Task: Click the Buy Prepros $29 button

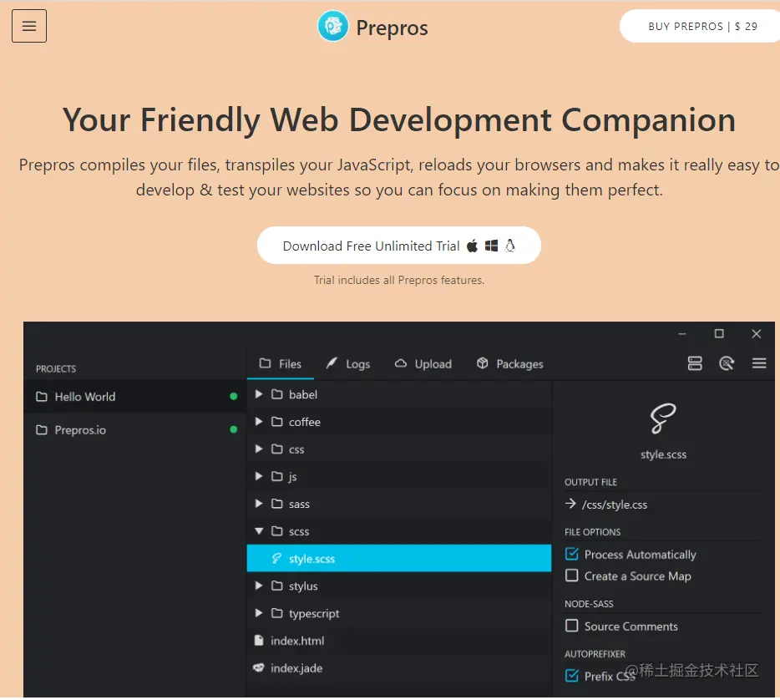Action: click(700, 26)
